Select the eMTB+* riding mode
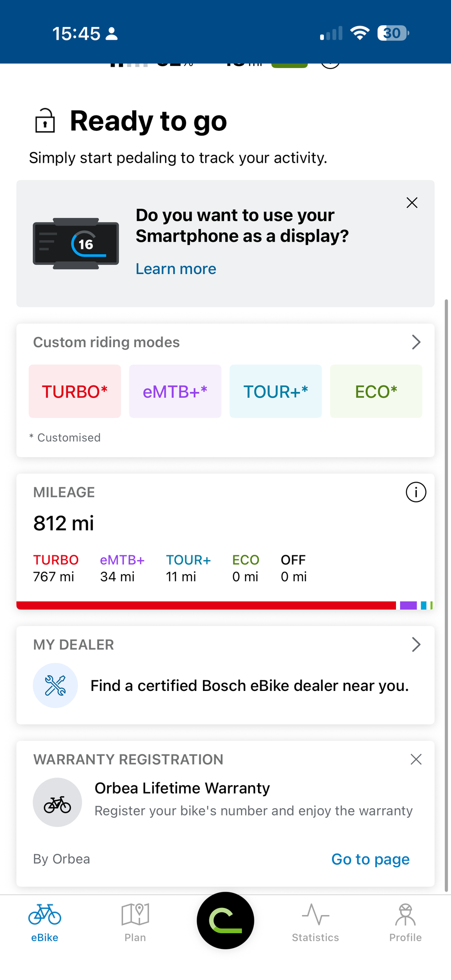The image size is (451, 980). (175, 391)
